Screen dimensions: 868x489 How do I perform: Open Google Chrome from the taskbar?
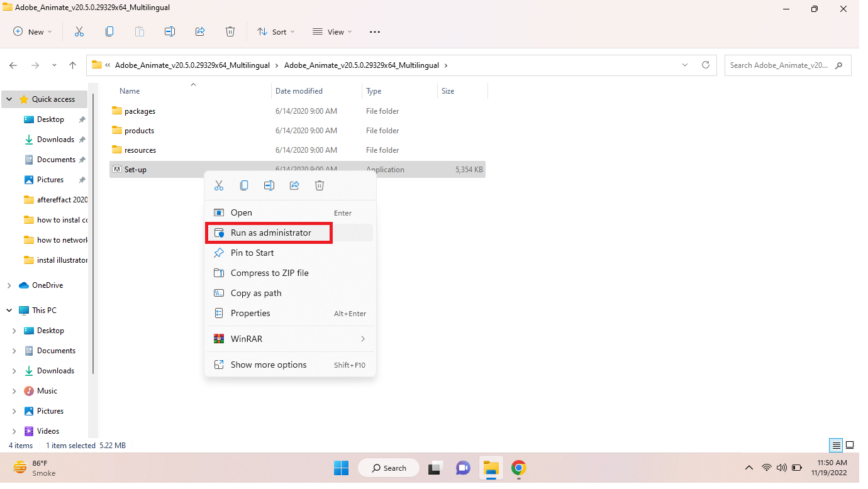tap(519, 468)
